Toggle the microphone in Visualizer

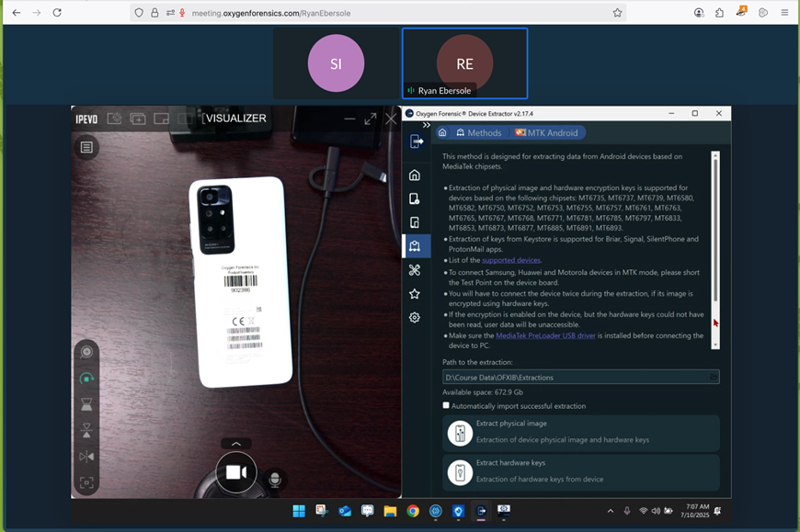(x=274, y=480)
